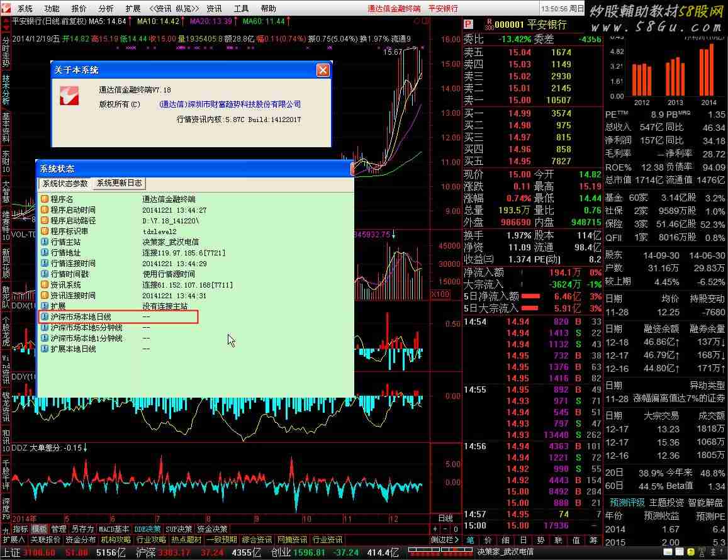Click the info icon beside 扩展

coord(45,306)
